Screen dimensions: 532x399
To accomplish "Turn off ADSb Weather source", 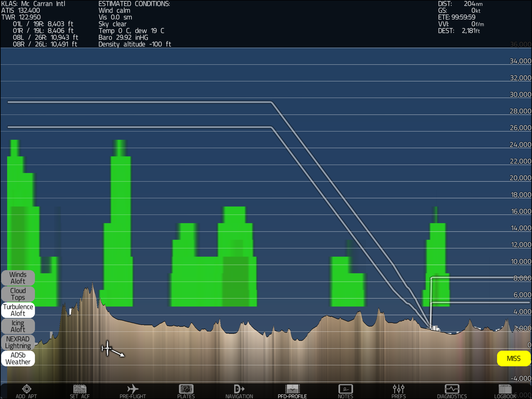I will point(18,358).
